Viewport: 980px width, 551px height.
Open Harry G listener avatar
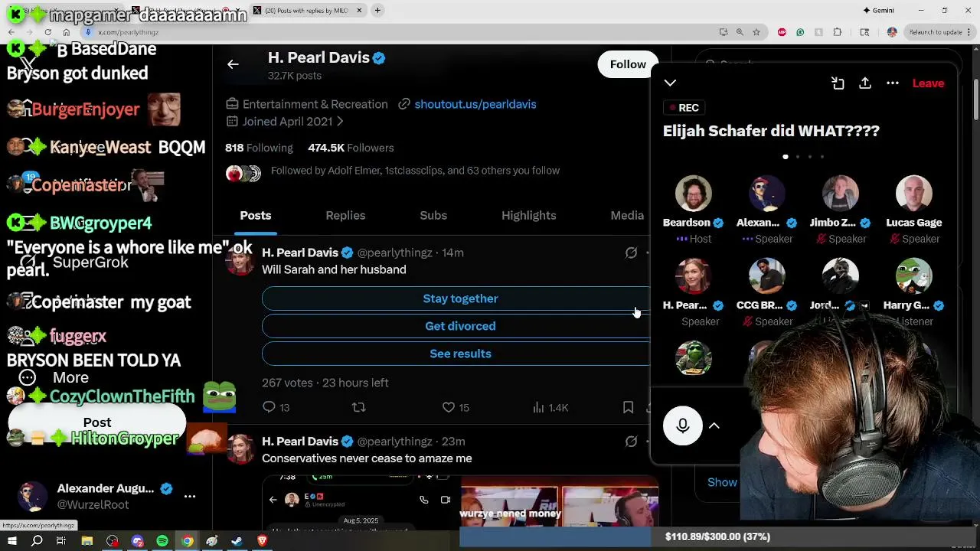(914, 276)
